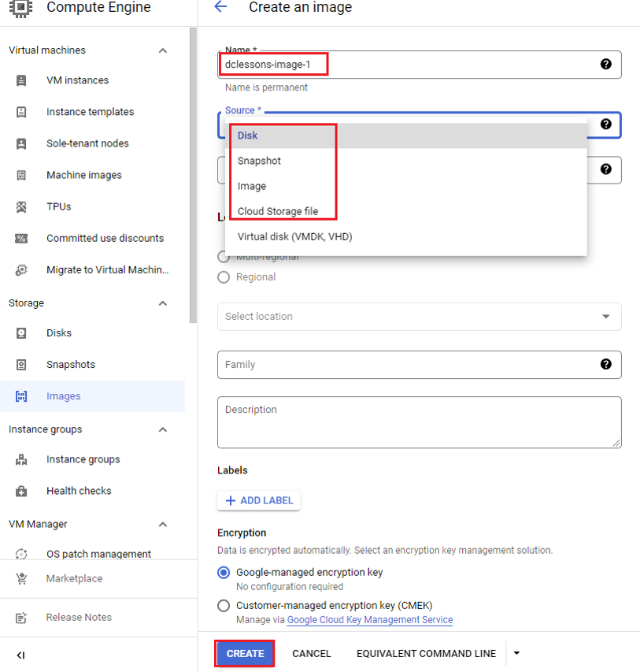Image resolution: width=640 pixels, height=672 pixels.
Task: Click the Instance templates icon
Action: [x=21, y=112]
